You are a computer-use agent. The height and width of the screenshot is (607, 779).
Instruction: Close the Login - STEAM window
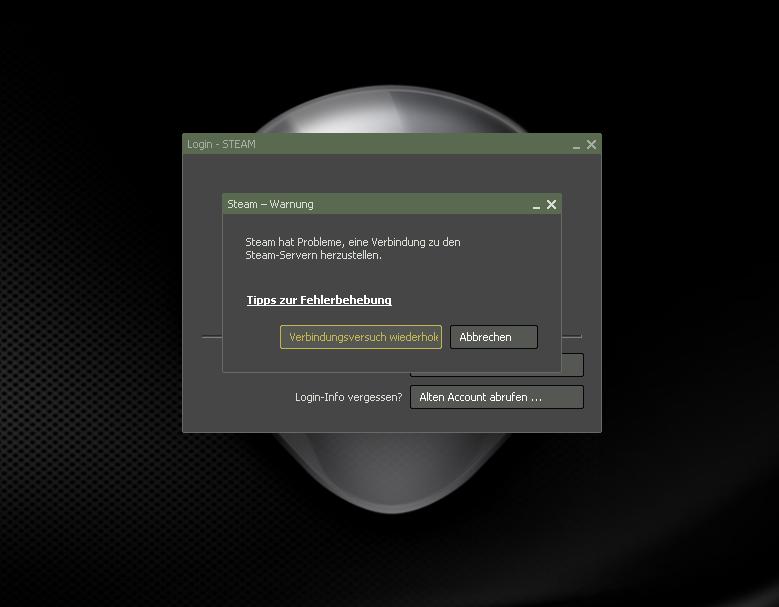pyautogui.click(x=591, y=144)
